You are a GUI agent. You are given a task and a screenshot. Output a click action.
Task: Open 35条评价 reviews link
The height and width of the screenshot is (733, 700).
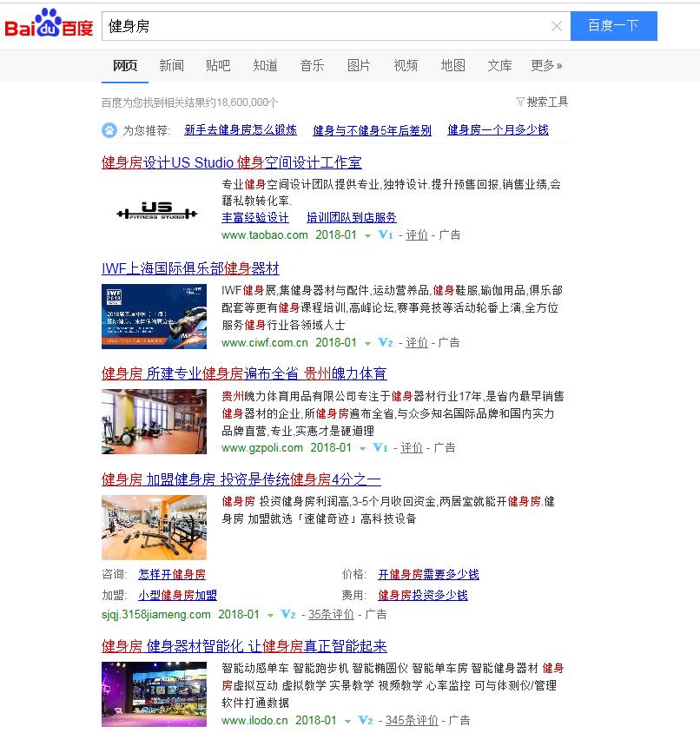[x=331, y=614]
